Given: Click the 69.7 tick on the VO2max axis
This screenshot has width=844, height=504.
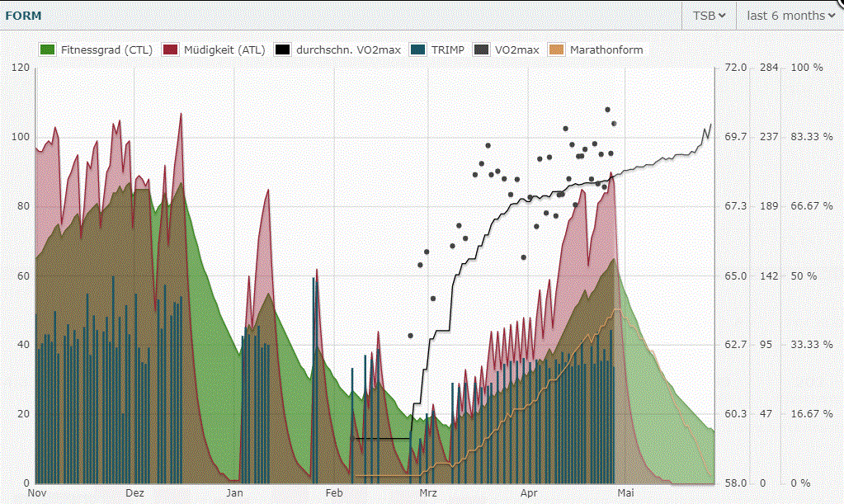Looking at the screenshot, I should click(736, 137).
